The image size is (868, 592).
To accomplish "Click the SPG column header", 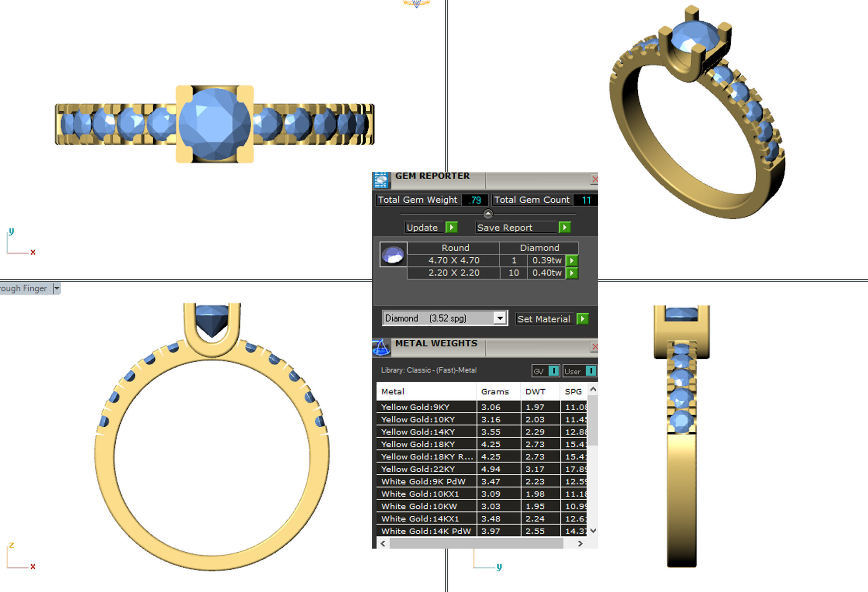I will pos(573,391).
